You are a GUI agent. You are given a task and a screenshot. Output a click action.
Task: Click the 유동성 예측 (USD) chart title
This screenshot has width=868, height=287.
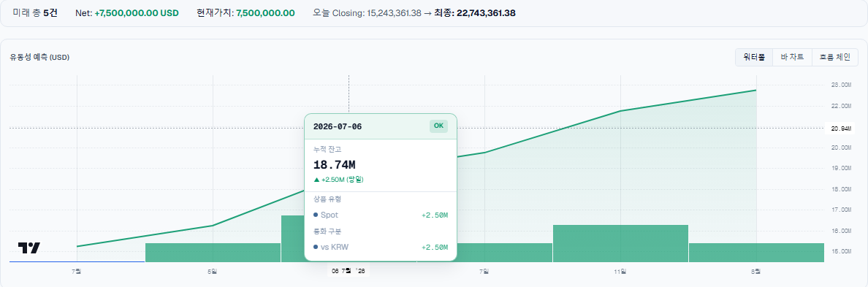pyautogui.click(x=39, y=57)
